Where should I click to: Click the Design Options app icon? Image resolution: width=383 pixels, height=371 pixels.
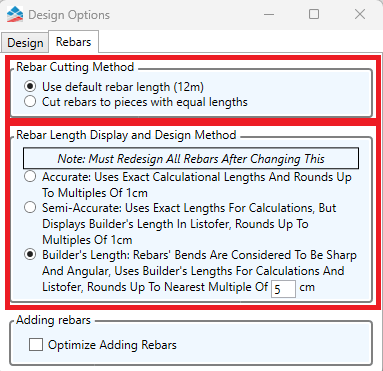tap(15, 15)
